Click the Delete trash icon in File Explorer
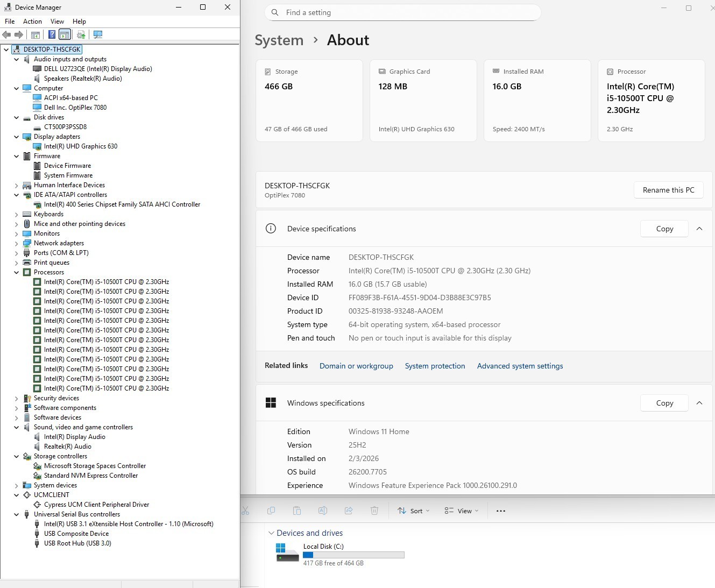 374,511
